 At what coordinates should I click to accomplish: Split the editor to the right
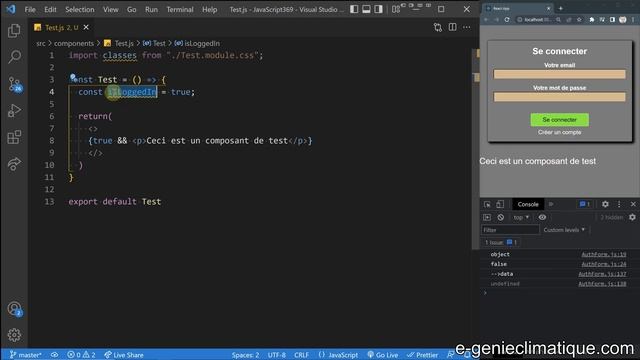coord(452,27)
